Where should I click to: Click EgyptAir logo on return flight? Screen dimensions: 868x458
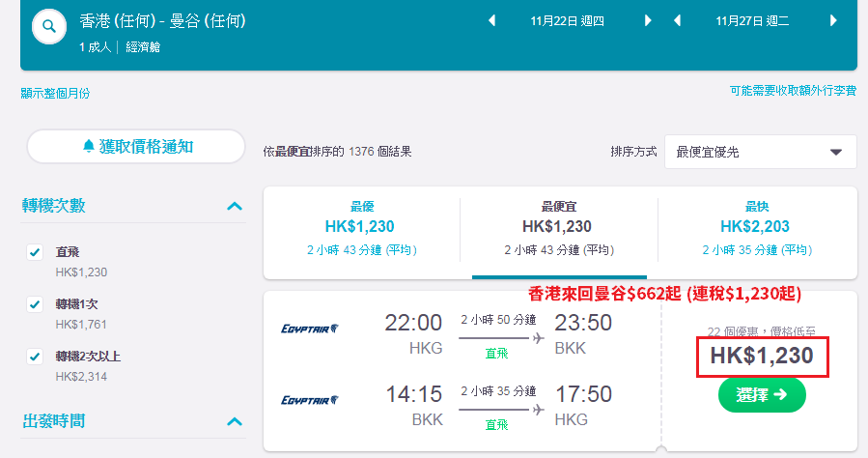click(310, 400)
